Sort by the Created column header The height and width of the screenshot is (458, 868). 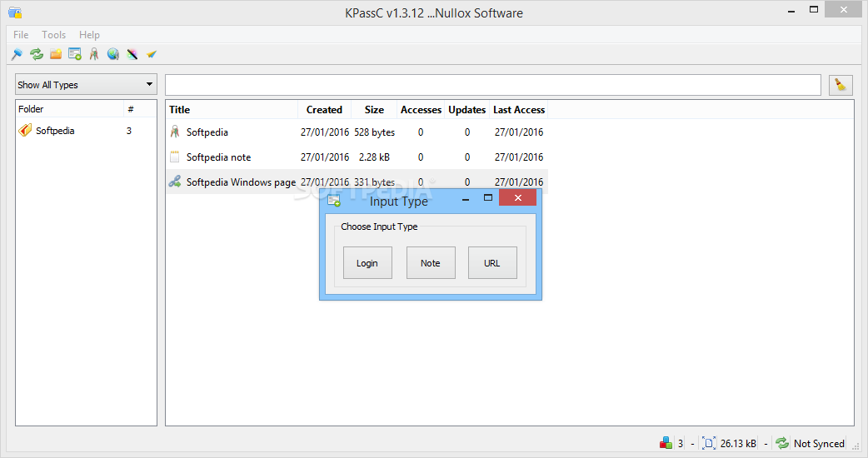click(324, 110)
